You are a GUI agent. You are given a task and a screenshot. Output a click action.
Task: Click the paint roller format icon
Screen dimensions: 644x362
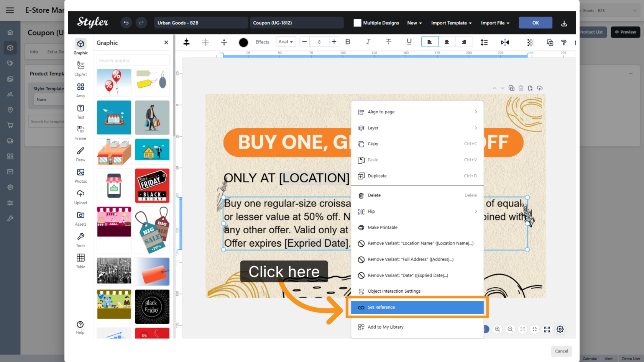pyautogui.click(x=563, y=42)
